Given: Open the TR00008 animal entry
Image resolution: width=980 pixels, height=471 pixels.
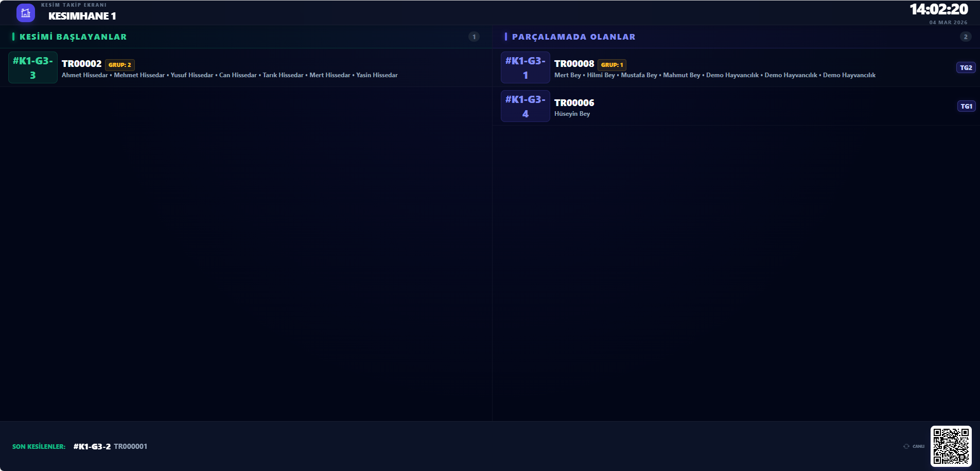Looking at the screenshot, I should click(x=574, y=64).
